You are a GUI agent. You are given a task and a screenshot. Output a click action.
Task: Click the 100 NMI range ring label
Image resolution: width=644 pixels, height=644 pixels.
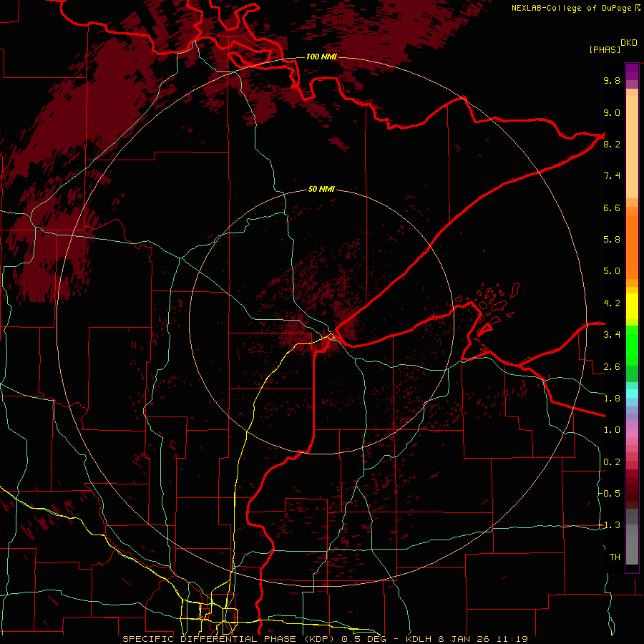tap(321, 57)
